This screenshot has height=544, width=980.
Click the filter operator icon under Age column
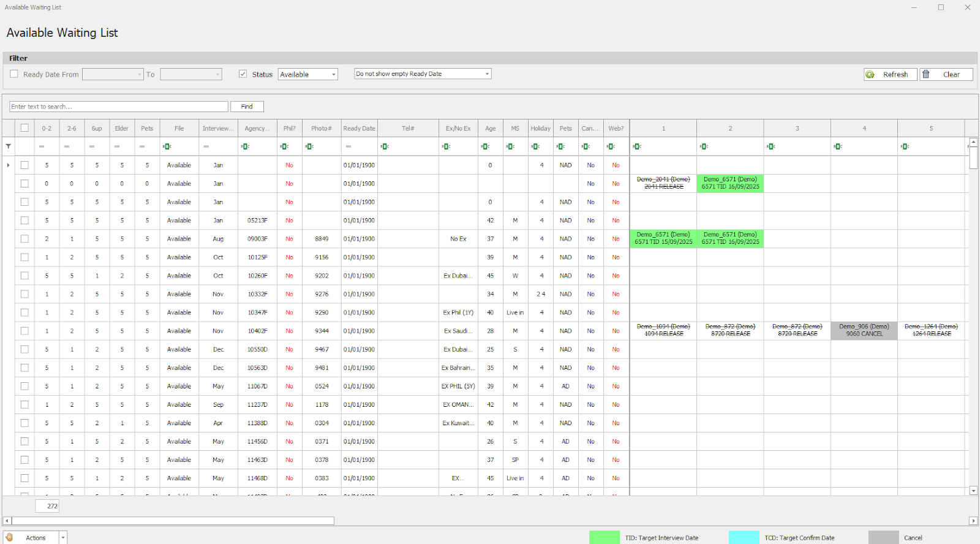(485, 146)
